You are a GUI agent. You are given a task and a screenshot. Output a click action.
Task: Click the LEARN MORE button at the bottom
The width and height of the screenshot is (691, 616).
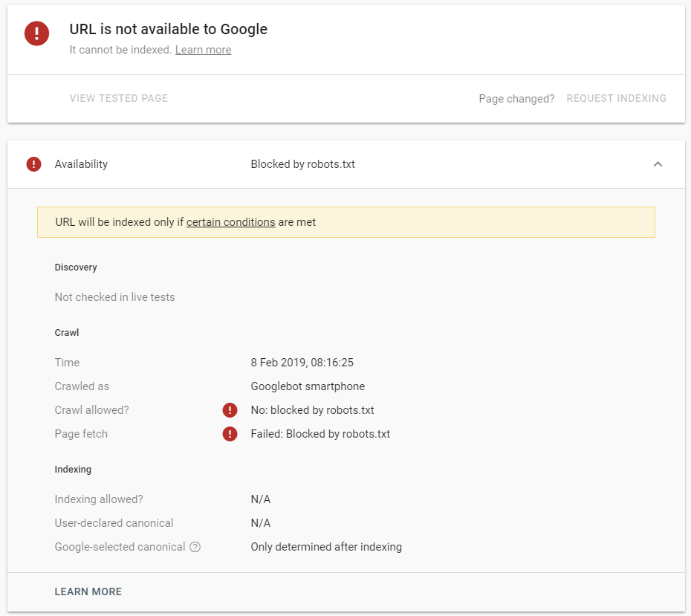(88, 591)
